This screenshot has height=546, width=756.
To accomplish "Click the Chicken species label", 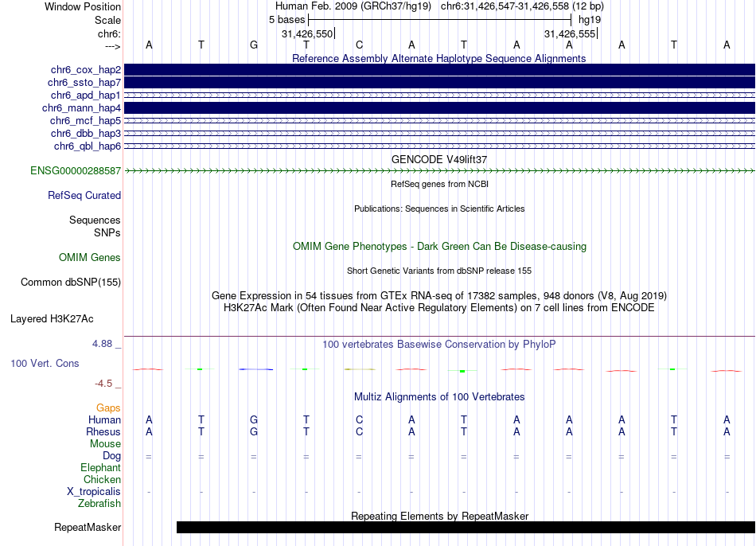I will (102, 479).
